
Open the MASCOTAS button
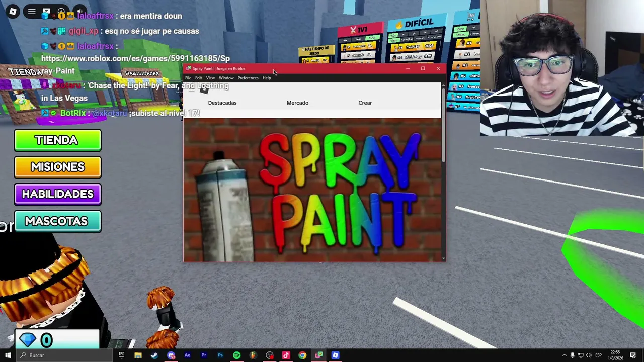57,221
